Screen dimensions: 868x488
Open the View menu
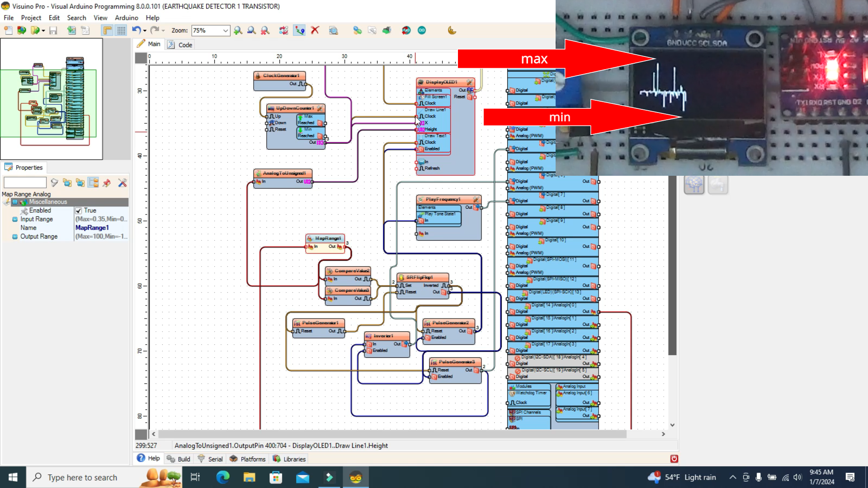pyautogui.click(x=100, y=18)
